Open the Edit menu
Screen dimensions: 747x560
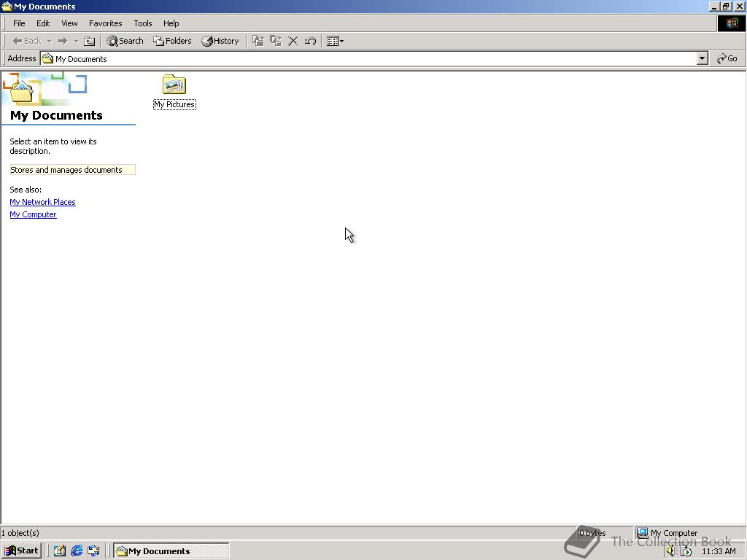(43, 23)
